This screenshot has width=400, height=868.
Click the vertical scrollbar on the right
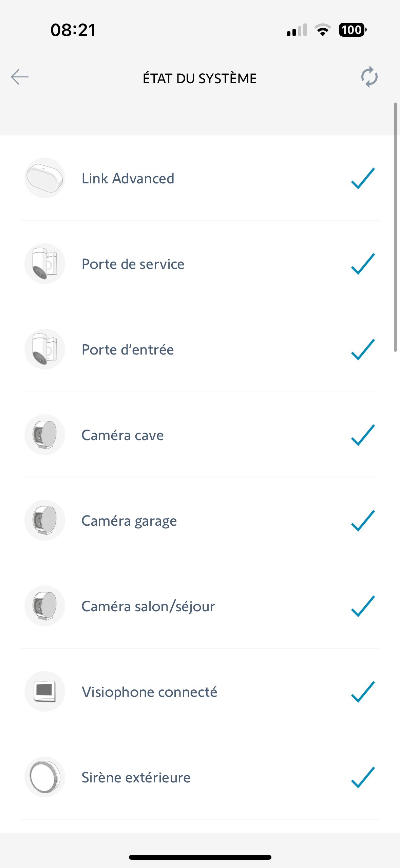(395, 227)
